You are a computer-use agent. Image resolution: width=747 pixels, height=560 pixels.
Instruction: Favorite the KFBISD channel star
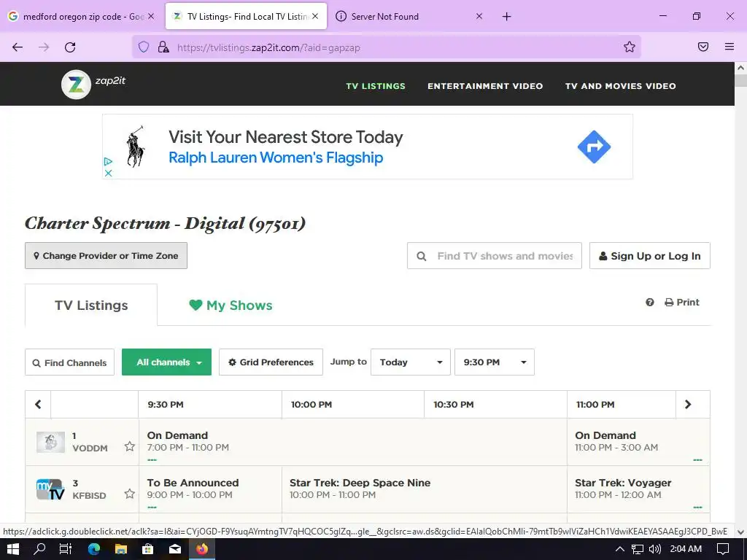coord(130,494)
